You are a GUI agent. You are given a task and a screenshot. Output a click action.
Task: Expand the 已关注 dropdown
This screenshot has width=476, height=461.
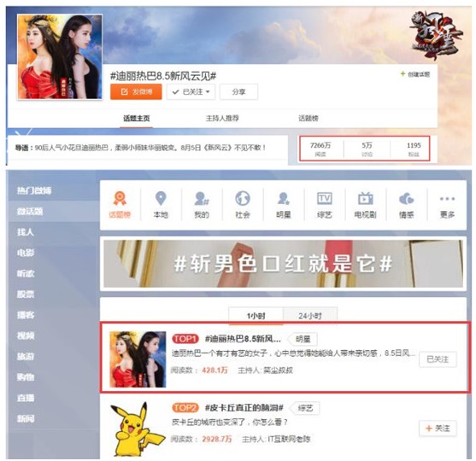click(x=191, y=91)
